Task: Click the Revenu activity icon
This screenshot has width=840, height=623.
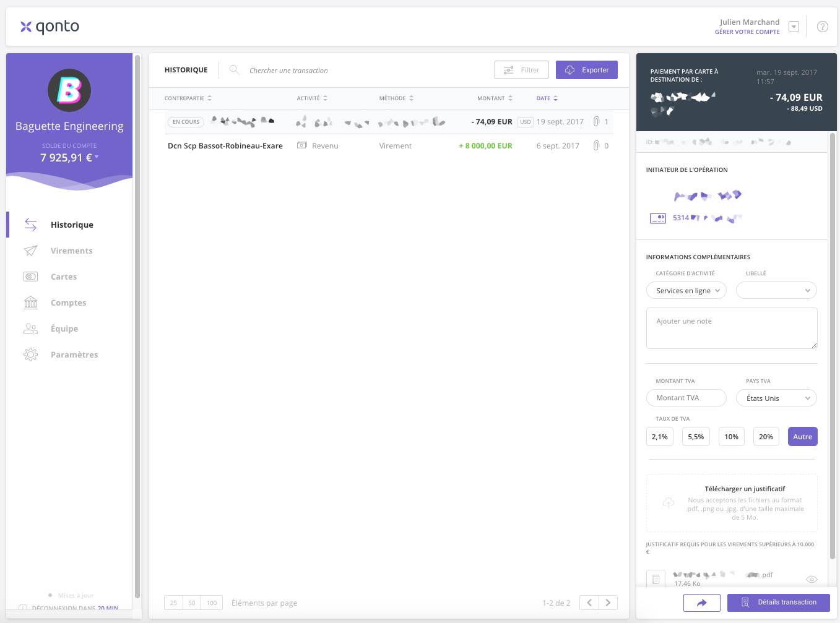Action: click(302, 145)
